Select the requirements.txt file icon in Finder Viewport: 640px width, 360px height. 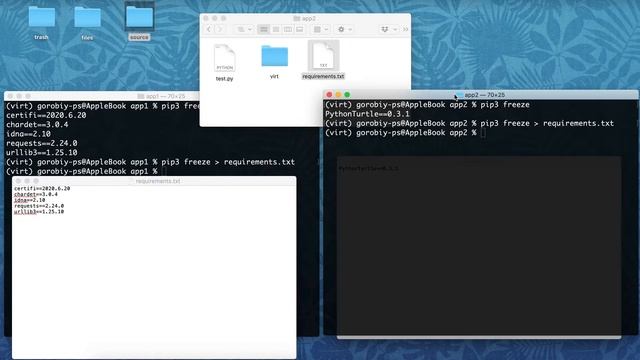323,56
